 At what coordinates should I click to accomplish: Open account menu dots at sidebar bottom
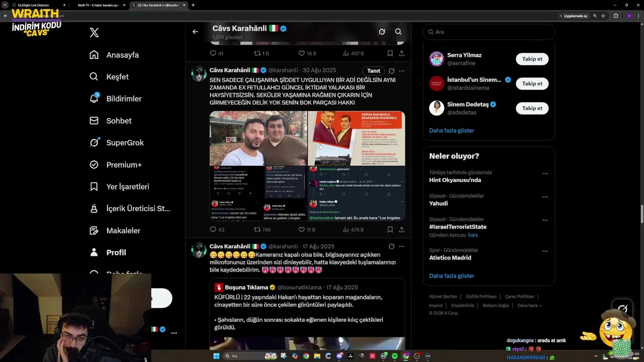point(174,333)
